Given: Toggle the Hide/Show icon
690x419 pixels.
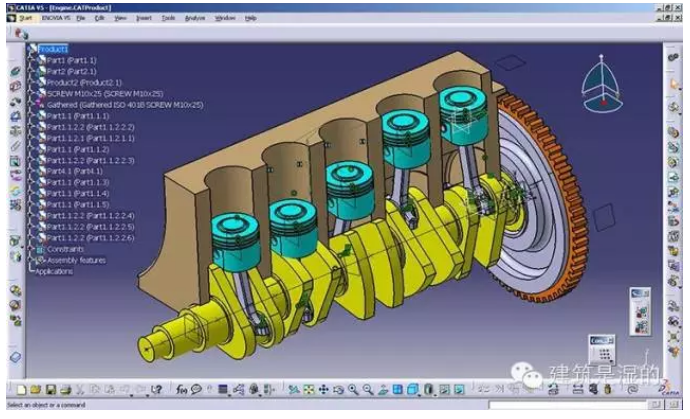Looking at the screenshot, I should [x=444, y=390].
